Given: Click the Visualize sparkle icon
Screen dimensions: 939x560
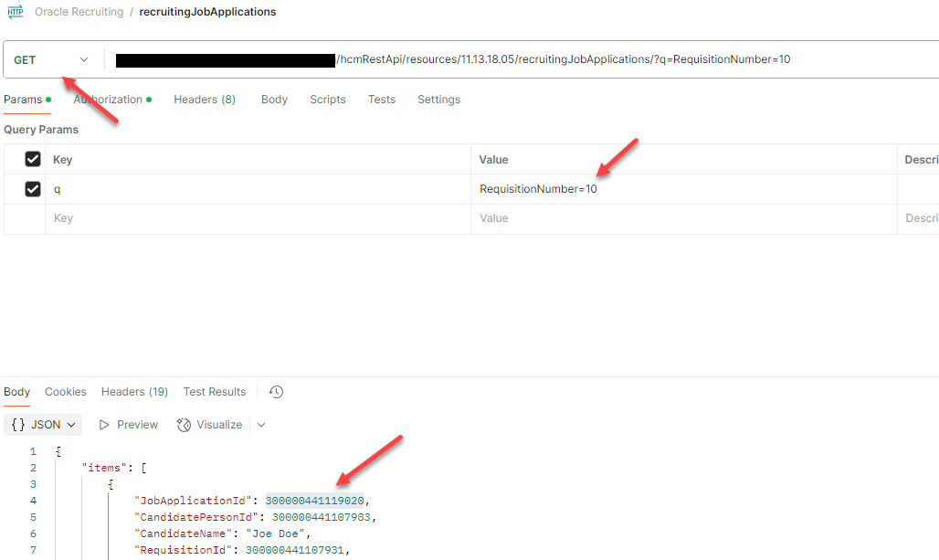Looking at the screenshot, I should 184,425.
